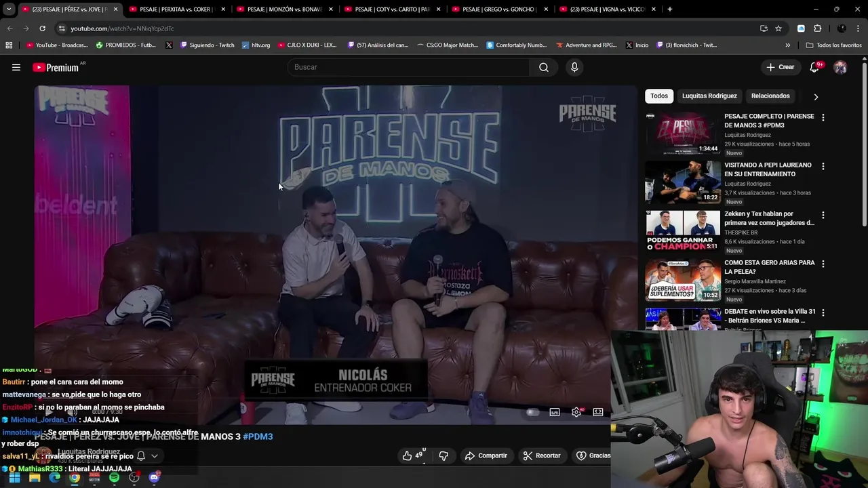Viewport: 868px width, 488px height.
Task: Like the video with thumbs up
Action: pyautogui.click(x=413, y=455)
